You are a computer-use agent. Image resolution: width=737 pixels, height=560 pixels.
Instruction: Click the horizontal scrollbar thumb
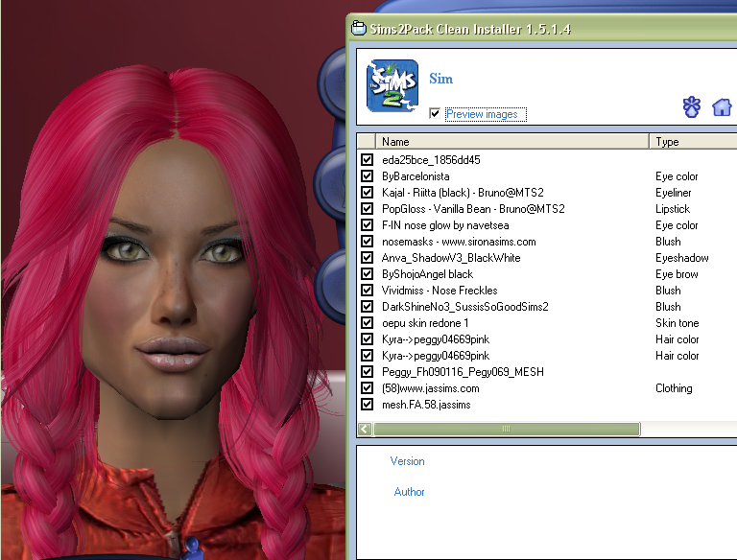(506, 429)
